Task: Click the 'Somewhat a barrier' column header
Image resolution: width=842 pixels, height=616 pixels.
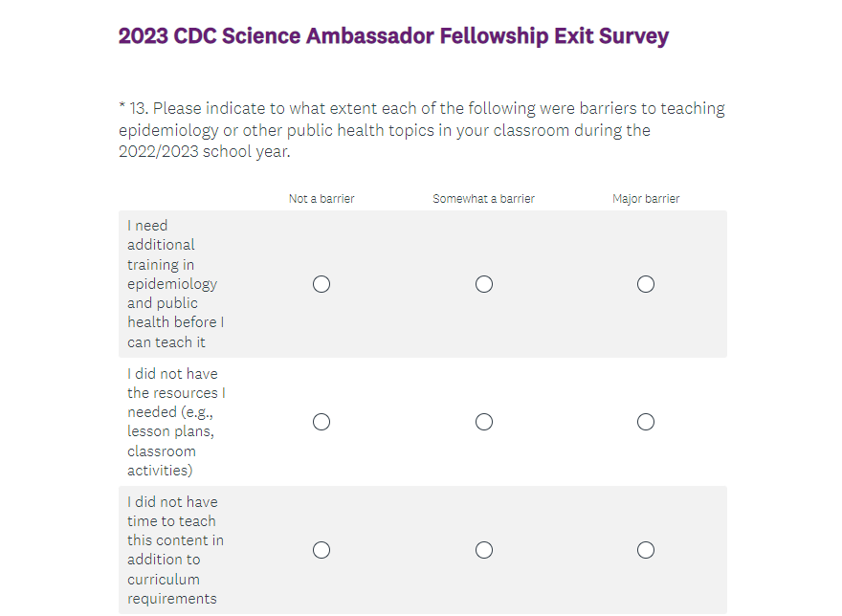Action: [483, 199]
